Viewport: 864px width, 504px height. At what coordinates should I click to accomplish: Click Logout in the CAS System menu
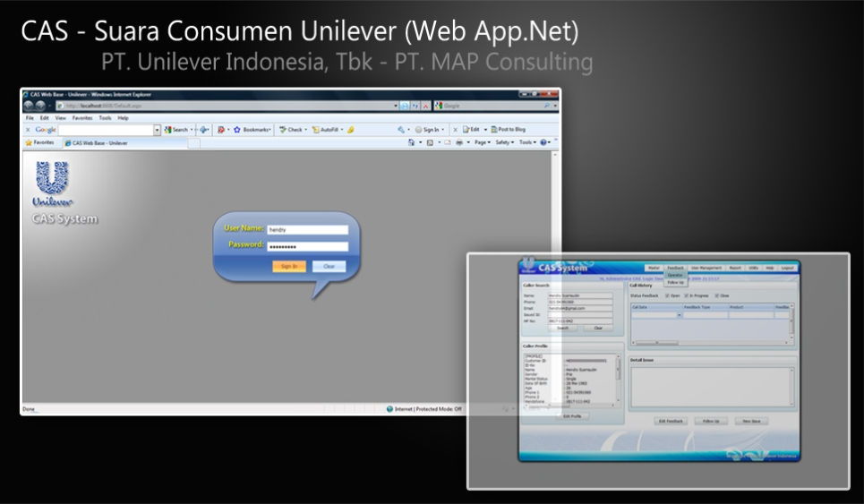pos(787,268)
